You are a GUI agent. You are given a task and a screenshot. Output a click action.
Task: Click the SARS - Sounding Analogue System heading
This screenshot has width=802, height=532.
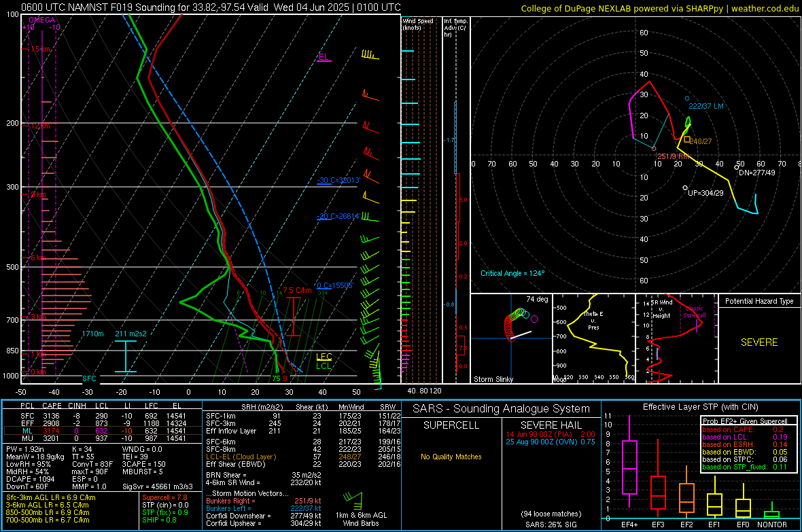pyautogui.click(x=502, y=408)
